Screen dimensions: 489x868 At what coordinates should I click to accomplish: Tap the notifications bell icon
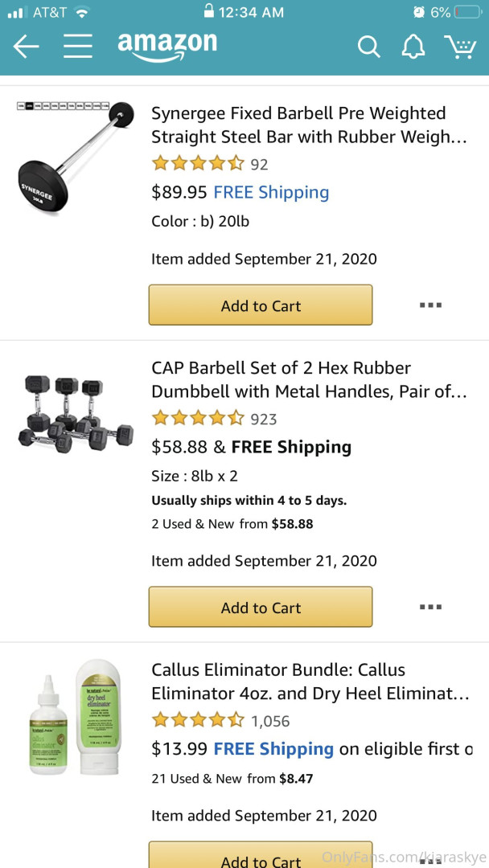point(413,47)
